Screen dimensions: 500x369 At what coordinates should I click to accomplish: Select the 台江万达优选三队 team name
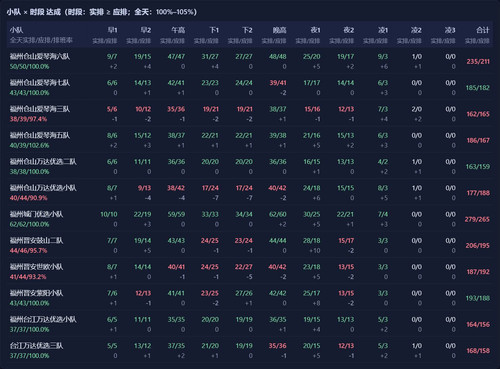click(37, 346)
